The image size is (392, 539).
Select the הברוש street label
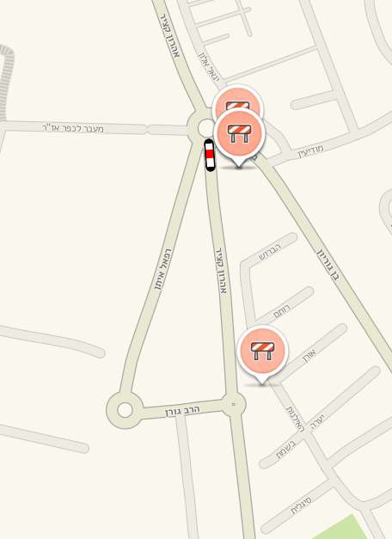coord(270,252)
